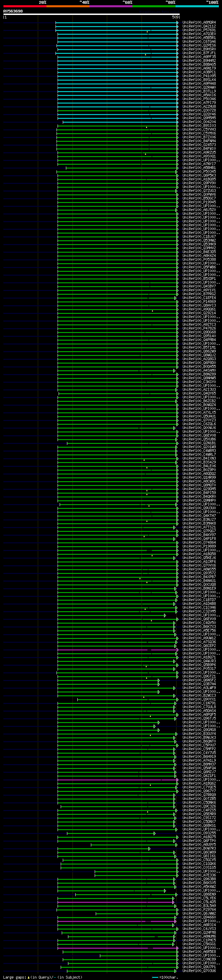Click the UniRef100_Q9GMG8 label
The height and width of the screenshot is (980, 222).
pyautogui.click(x=199, y=730)
